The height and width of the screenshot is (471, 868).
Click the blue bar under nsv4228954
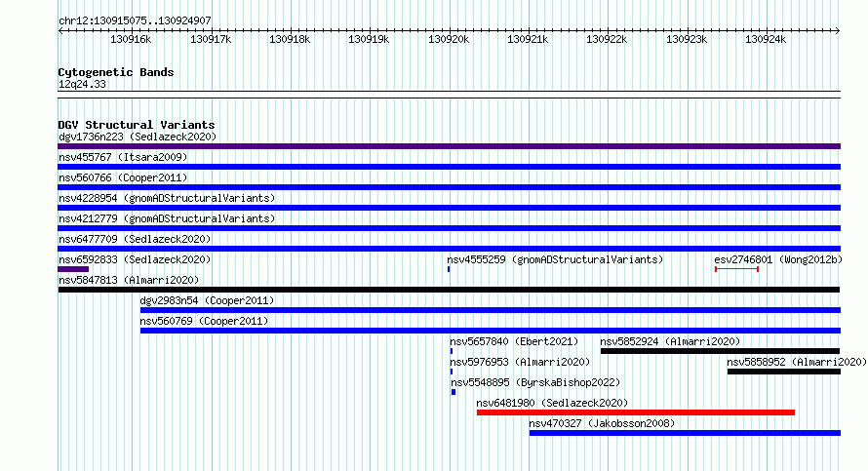[449, 208]
